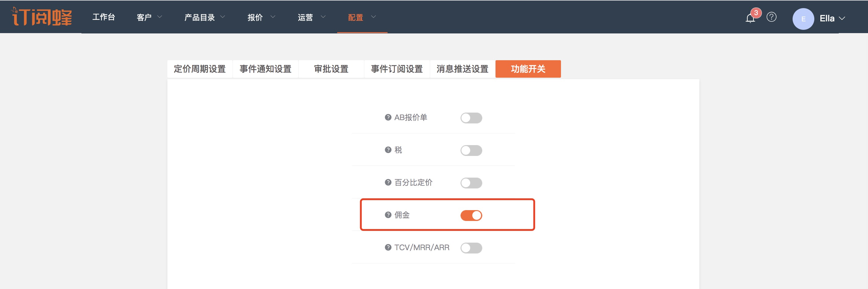The image size is (868, 289).
Task: Click help icon next to 税
Action: pyautogui.click(x=388, y=150)
